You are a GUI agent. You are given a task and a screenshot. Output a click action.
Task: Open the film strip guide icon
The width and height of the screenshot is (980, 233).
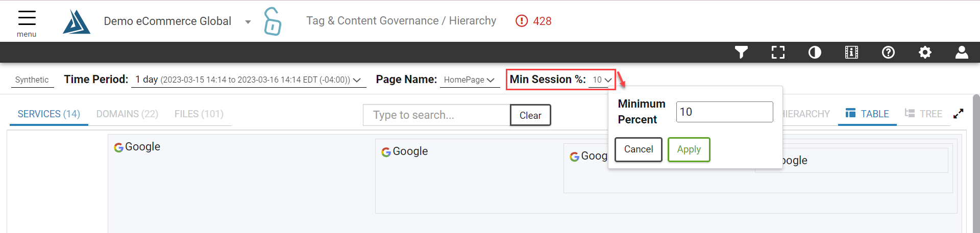click(x=851, y=52)
